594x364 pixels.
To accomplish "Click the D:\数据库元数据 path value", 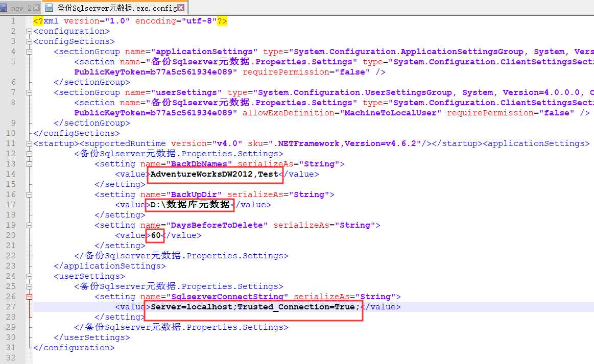I will coord(190,205).
